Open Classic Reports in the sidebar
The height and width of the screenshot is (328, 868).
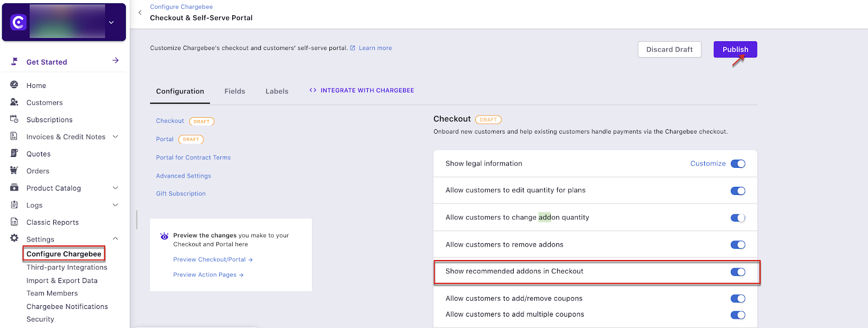tap(53, 222)
